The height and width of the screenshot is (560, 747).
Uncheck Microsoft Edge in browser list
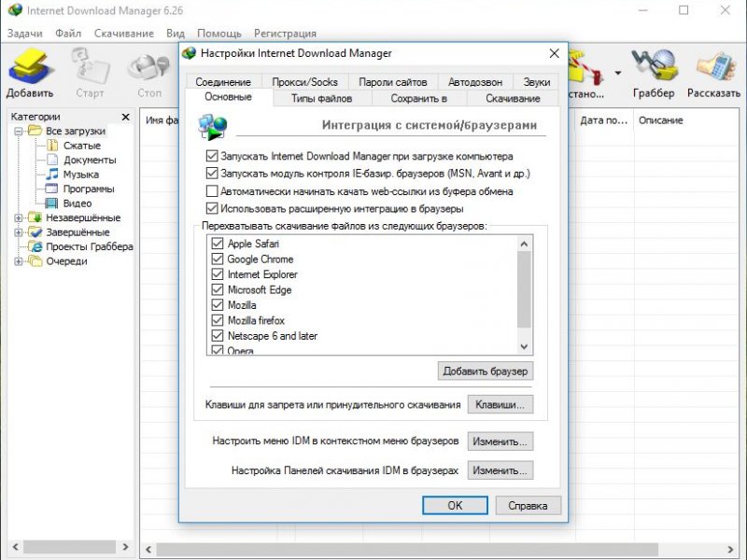218,289
